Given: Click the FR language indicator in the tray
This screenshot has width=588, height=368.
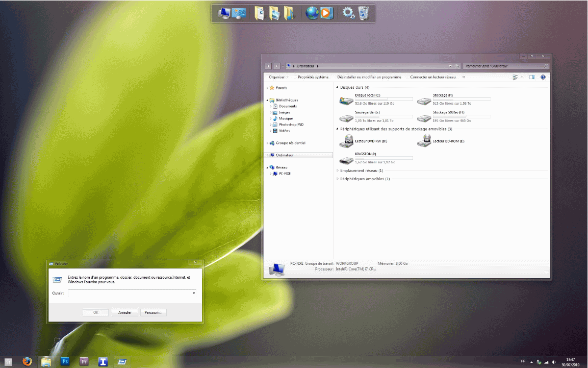Looking at the screenshot, I should pos(523,361).
